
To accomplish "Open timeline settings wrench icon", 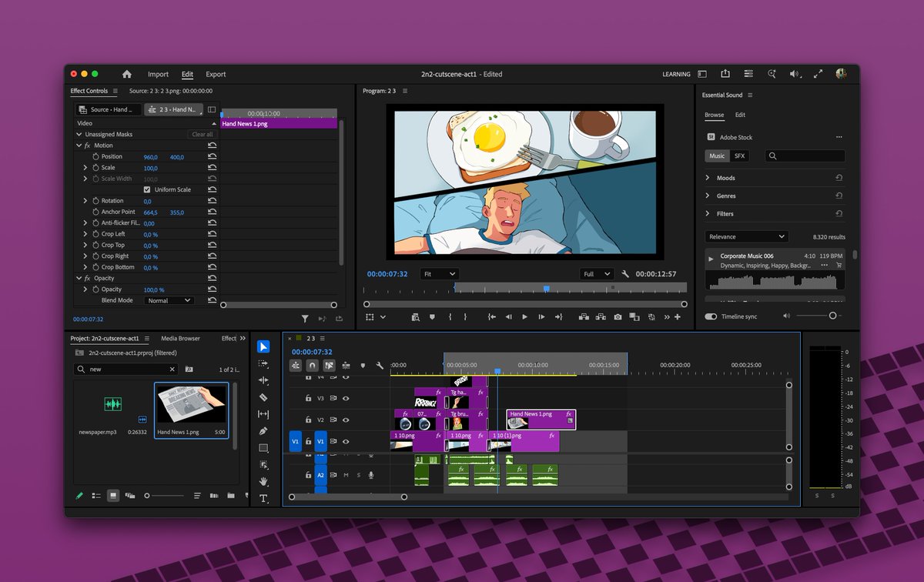I will (x=380, y=366).
